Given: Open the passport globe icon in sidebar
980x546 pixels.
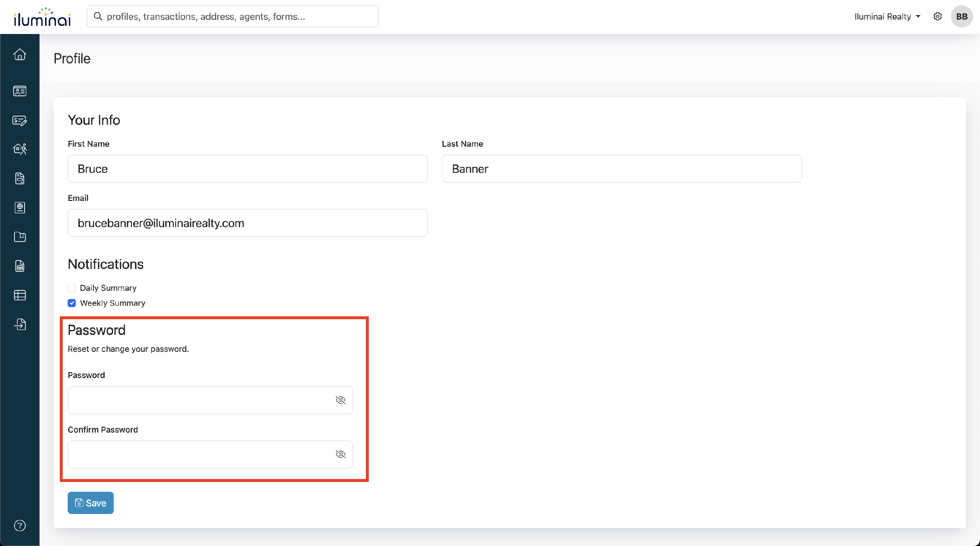Looking at the screenshot, I should click(20, 208).
